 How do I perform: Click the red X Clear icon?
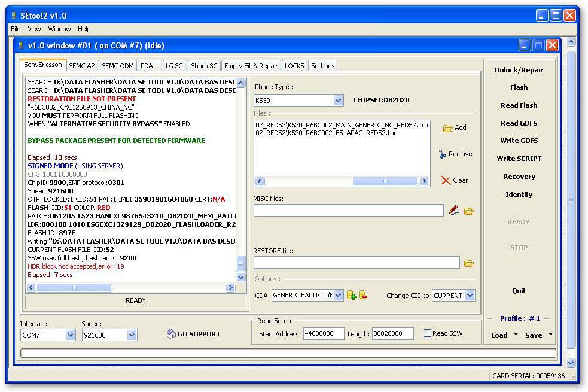coord(446,180)
